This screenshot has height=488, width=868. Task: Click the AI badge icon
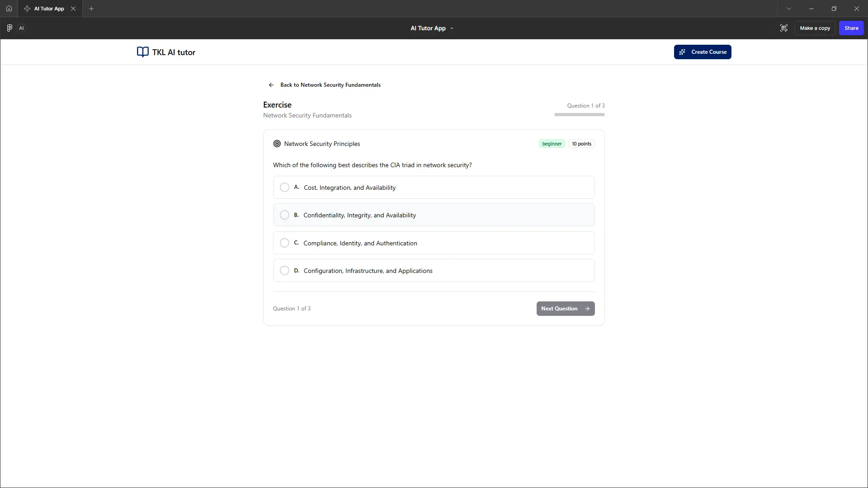coord(21,28)
